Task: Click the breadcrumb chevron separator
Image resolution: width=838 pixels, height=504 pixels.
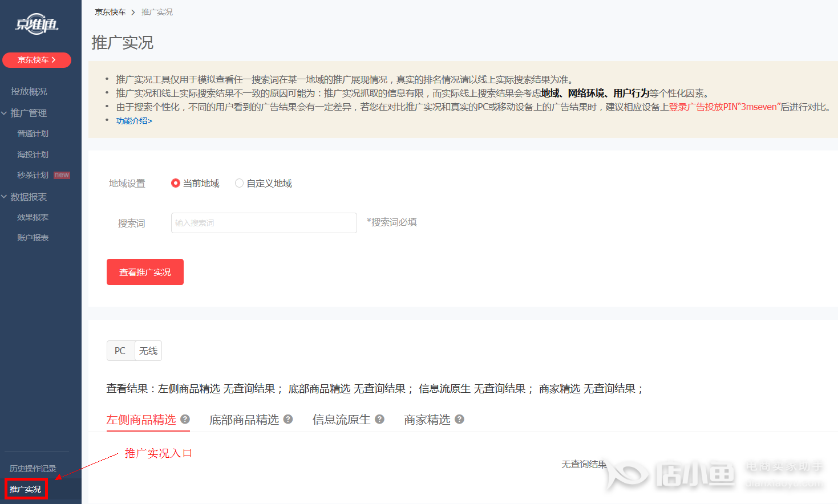Action: (133, 12)
